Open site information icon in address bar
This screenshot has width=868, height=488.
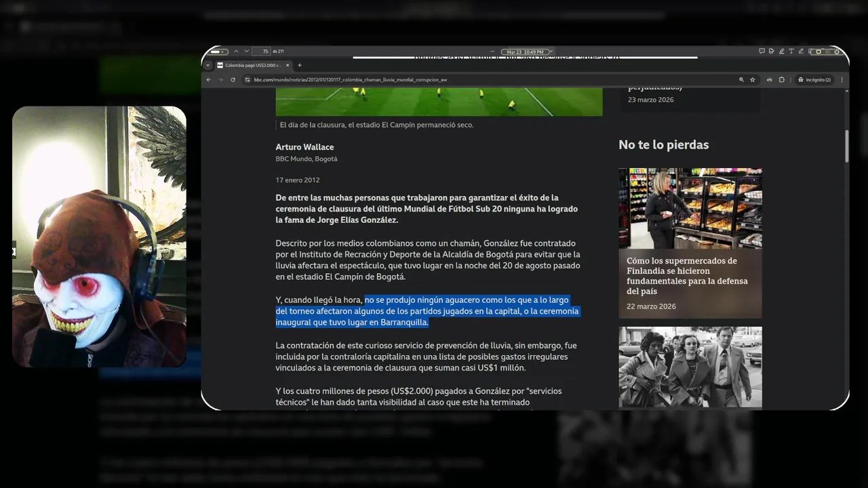click(x=248, y=79)
